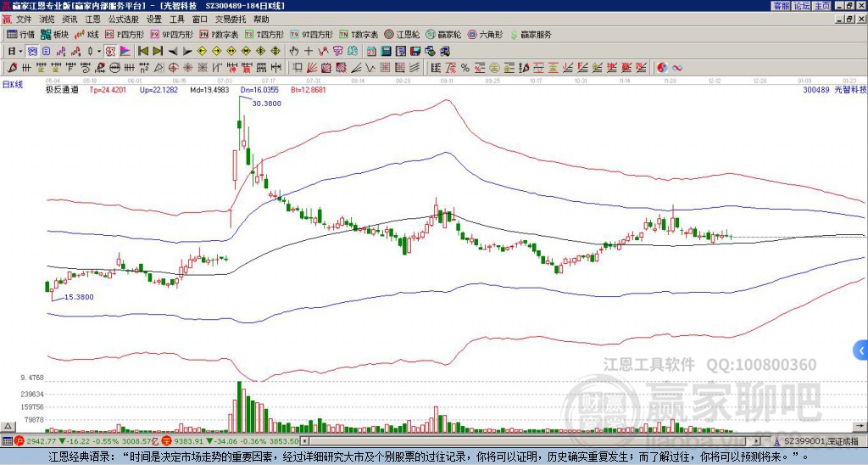Select the hand pan tool
The height and width of the screenshot is (465, 868).
(x=294, y=52)
